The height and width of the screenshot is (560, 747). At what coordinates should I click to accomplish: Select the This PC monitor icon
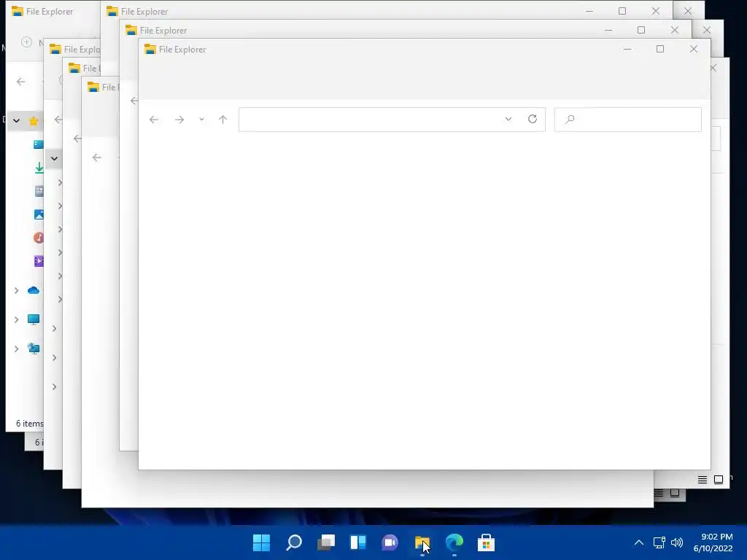[34, 319]
